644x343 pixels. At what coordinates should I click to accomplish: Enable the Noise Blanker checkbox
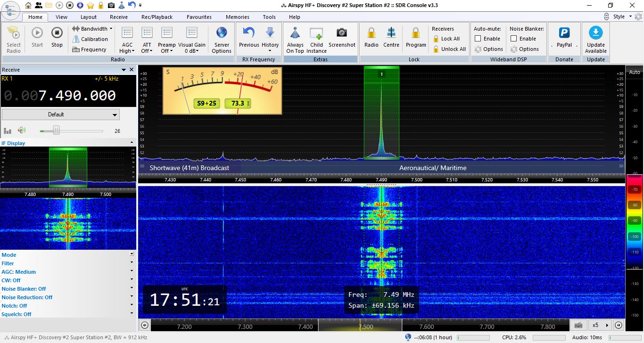514,39
